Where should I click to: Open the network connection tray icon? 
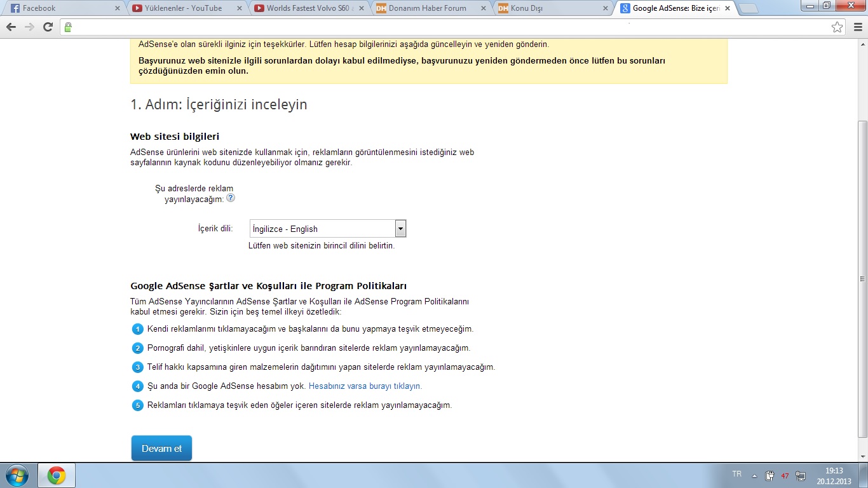pos(801,475)
